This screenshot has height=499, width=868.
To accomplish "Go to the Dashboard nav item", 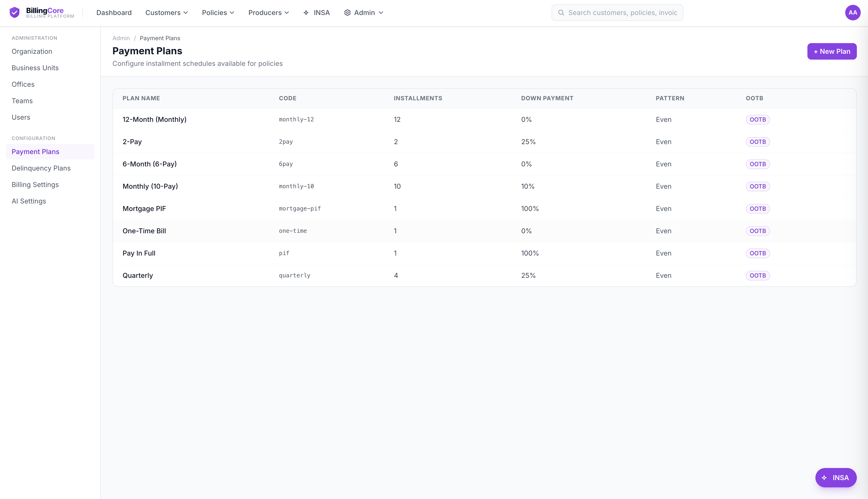I will point(114,13).
